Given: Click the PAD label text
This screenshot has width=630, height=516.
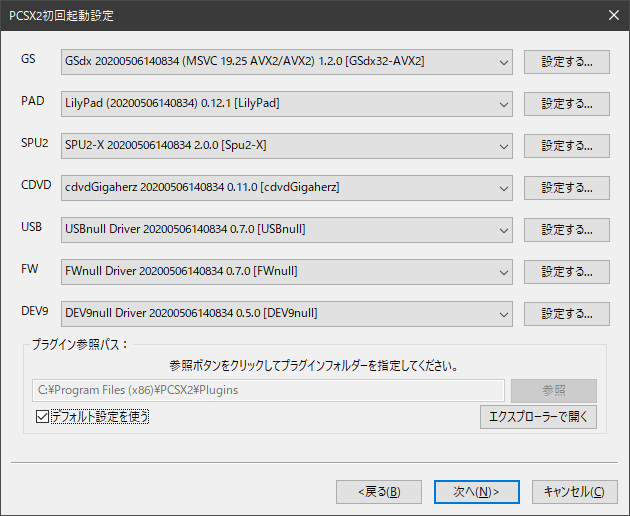Looking at the screenshot, I should [33, 100].
